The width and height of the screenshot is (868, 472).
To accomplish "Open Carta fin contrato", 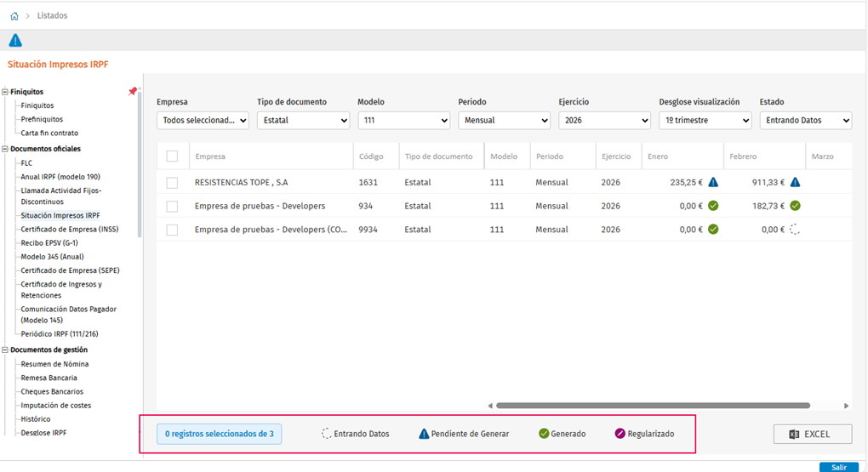I will pos(49,133).
